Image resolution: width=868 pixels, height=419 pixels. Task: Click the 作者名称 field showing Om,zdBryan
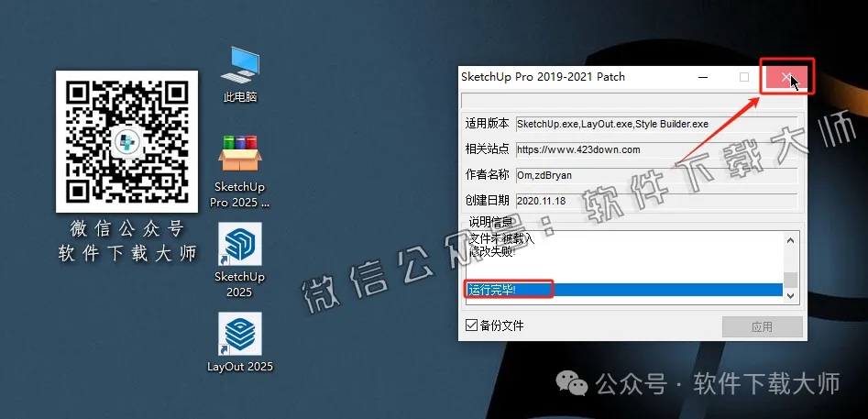(x=656, y=175)
